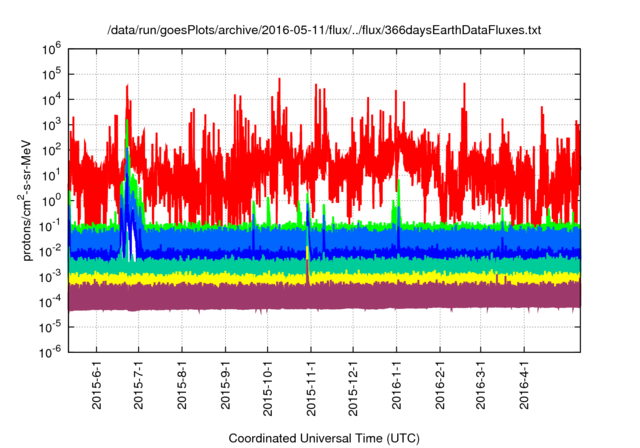
Task: Click the 10^-2 y-axis tick label
Action: [50, 252]
